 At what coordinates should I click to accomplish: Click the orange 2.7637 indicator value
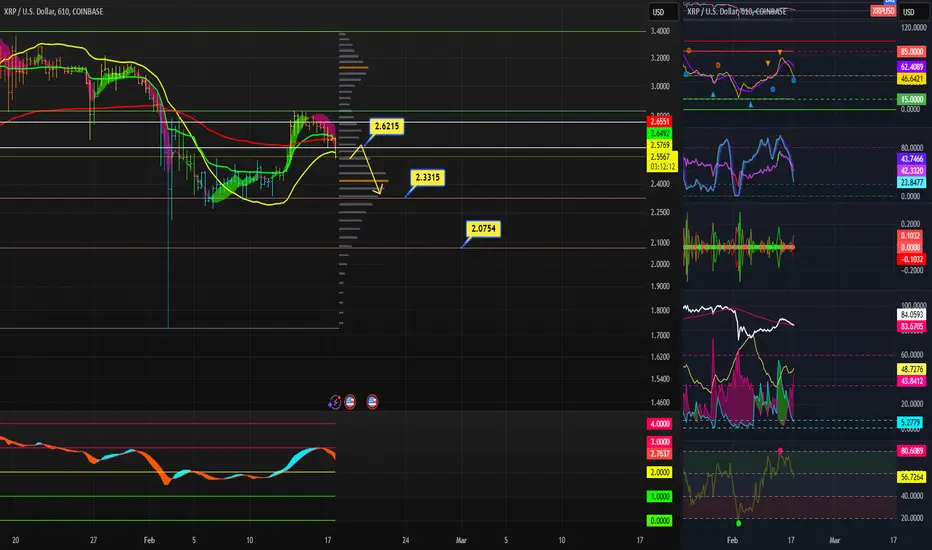660,454
